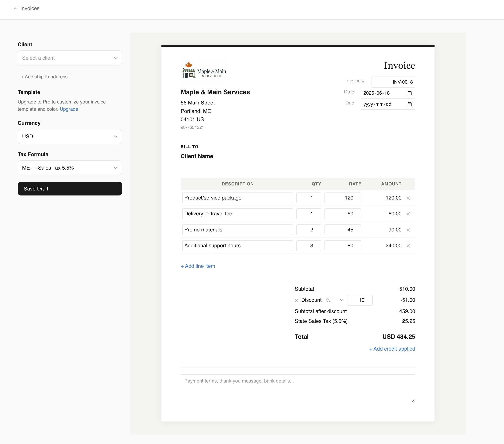Click the Subtotal value 510.00
The image size is (504, 444).
coord(407,289)
